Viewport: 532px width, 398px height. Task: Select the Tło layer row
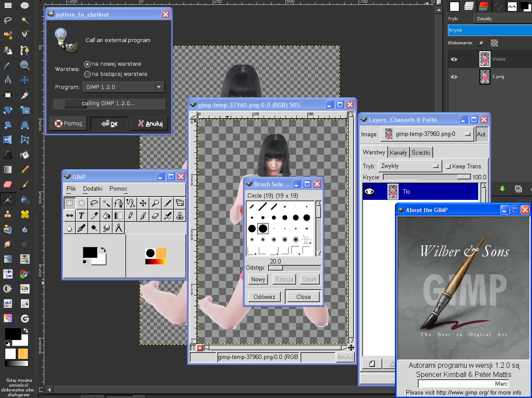coord(420,192)
